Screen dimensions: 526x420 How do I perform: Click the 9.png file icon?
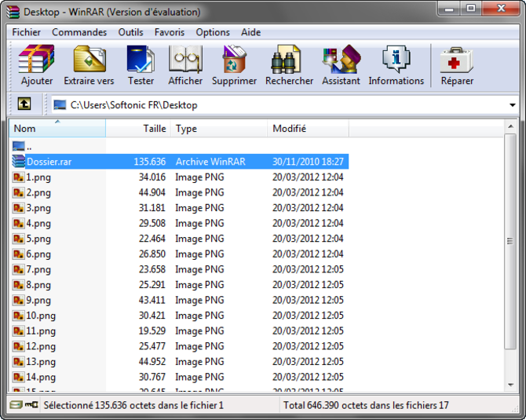click(19, 300)
